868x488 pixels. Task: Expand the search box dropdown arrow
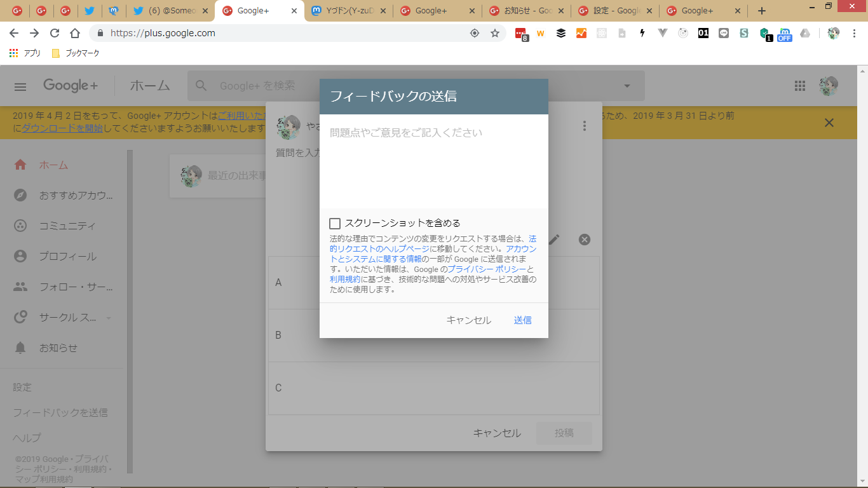[627, 86]
